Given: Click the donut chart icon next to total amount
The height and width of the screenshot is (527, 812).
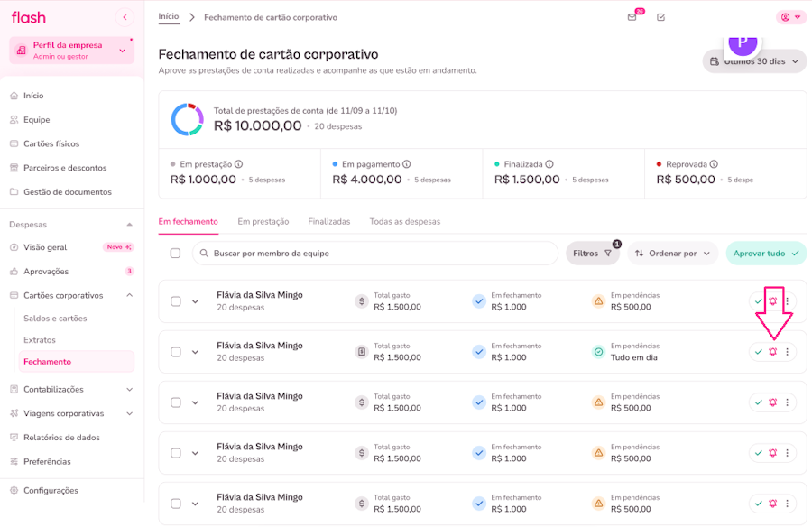Looking at the screenshot, I should click(x=189, y=118).
